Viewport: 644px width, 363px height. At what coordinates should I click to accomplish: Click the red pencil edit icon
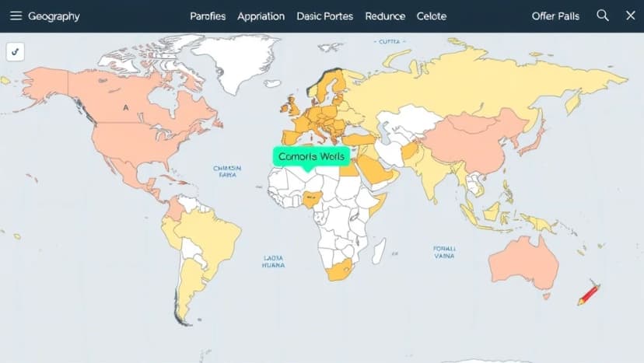point(588,295)
